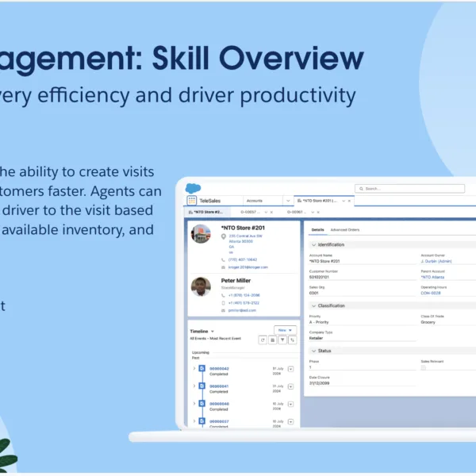Click the pmiller@aol.com email link
The image size is (476, 476).
coord(242,310)
